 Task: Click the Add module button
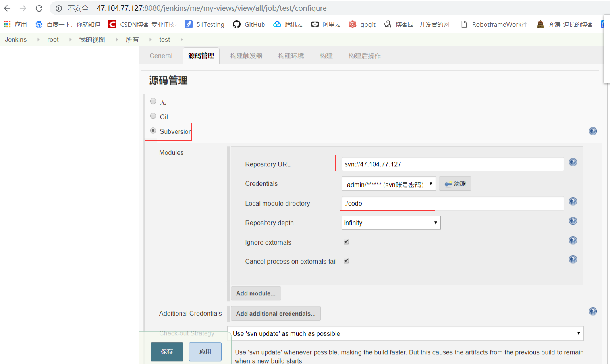point(256,293)
